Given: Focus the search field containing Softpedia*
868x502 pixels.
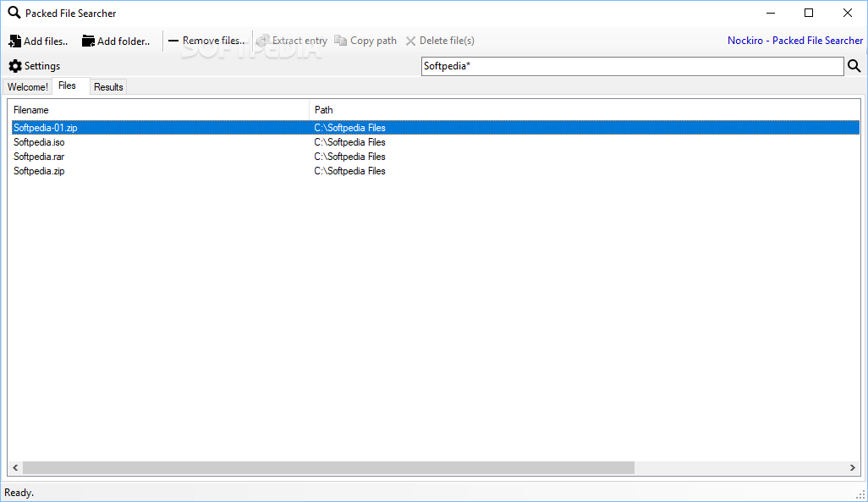Looking at the screenshot, I should click(632, 66).
